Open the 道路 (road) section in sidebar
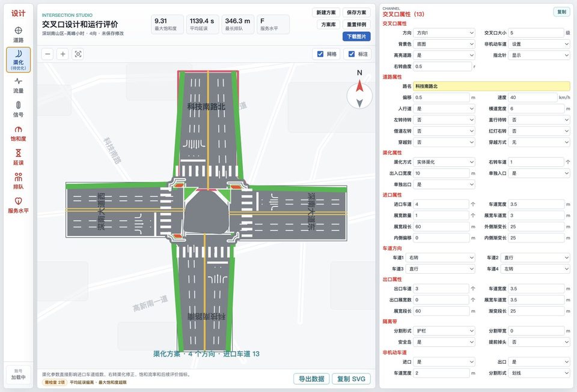The image size is (577, 392). coord(19,35)
